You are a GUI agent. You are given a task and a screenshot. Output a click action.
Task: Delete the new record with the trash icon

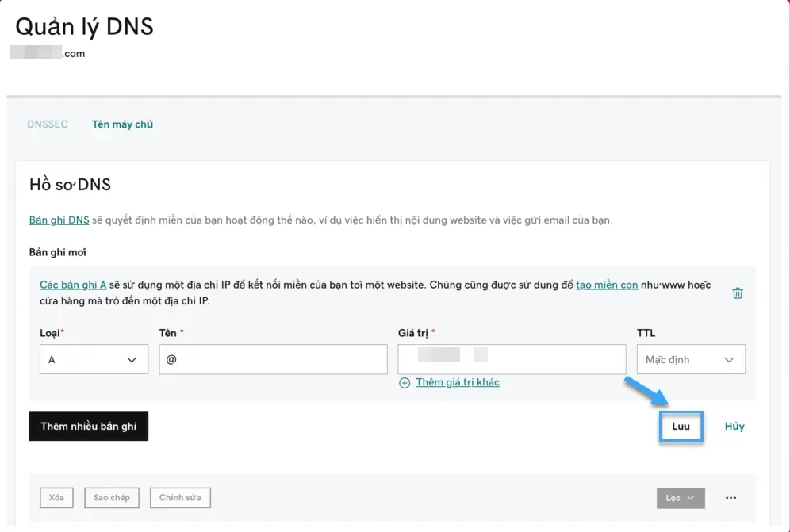pos(738,293)
